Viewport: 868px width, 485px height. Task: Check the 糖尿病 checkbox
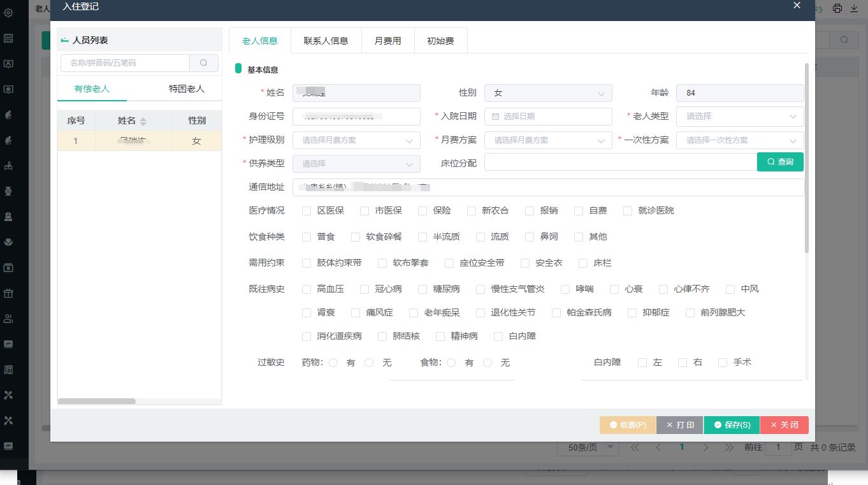click(423, 289)
